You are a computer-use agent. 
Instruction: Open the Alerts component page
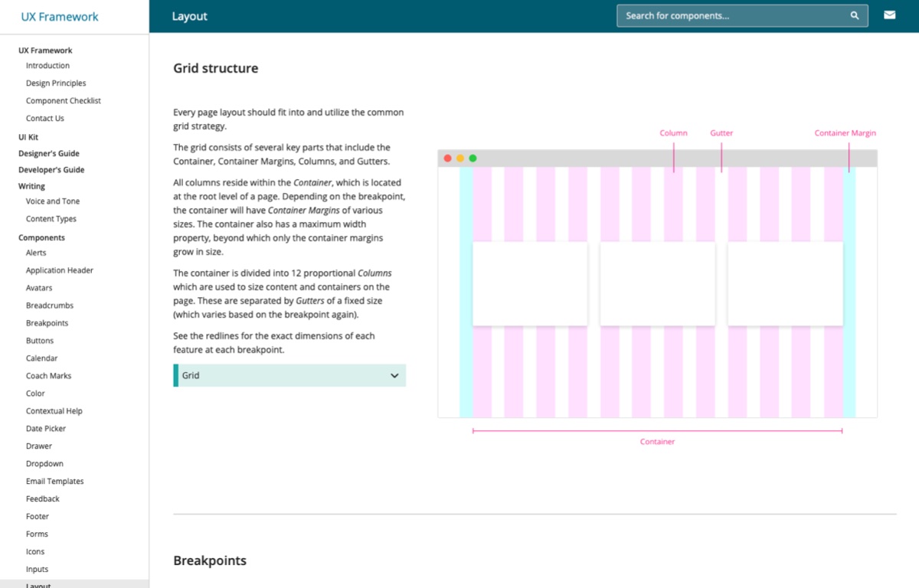click(x=36, y=253)
